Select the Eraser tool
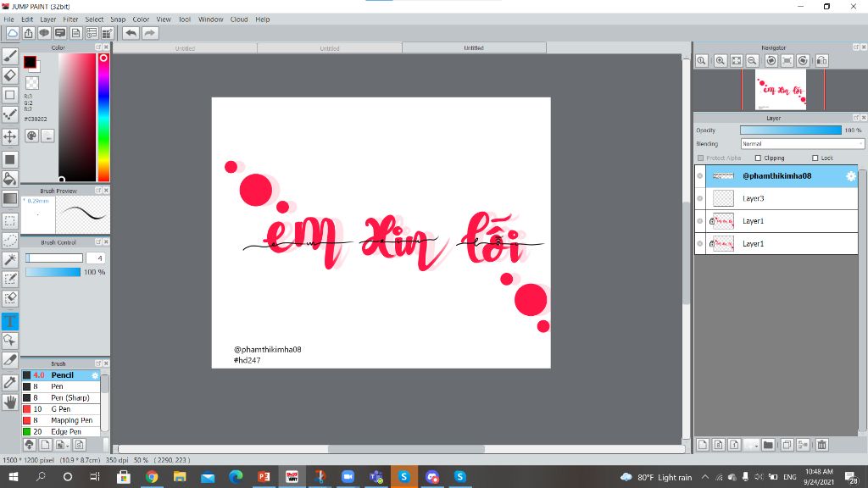The height and width of the screenshot is (488, 868). click(10, 75)
